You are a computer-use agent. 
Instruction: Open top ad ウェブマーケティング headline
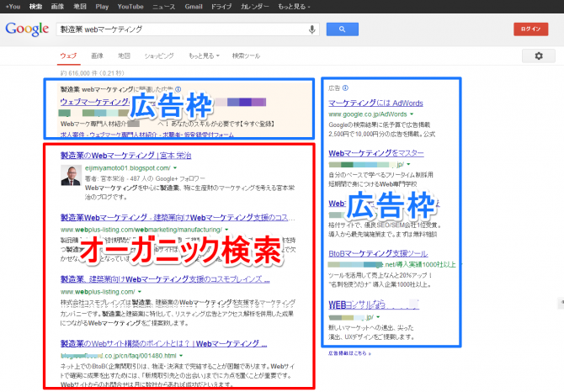click(x=94, y=102)
